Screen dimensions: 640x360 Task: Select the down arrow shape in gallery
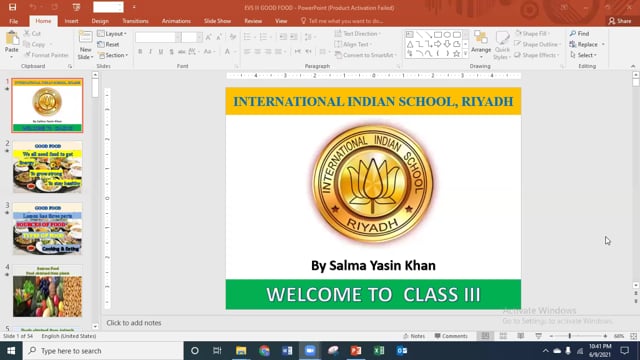pos(447,44)
